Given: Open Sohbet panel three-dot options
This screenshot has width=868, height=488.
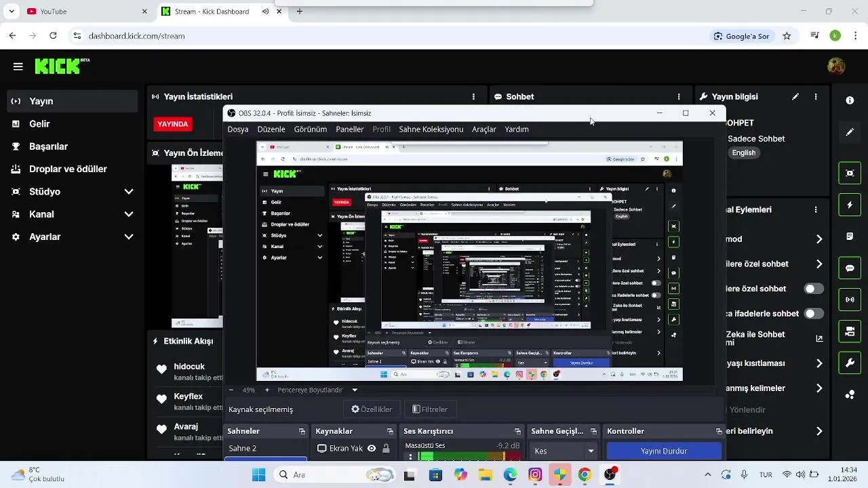Looking at the screenshot, I should (679, 97).
